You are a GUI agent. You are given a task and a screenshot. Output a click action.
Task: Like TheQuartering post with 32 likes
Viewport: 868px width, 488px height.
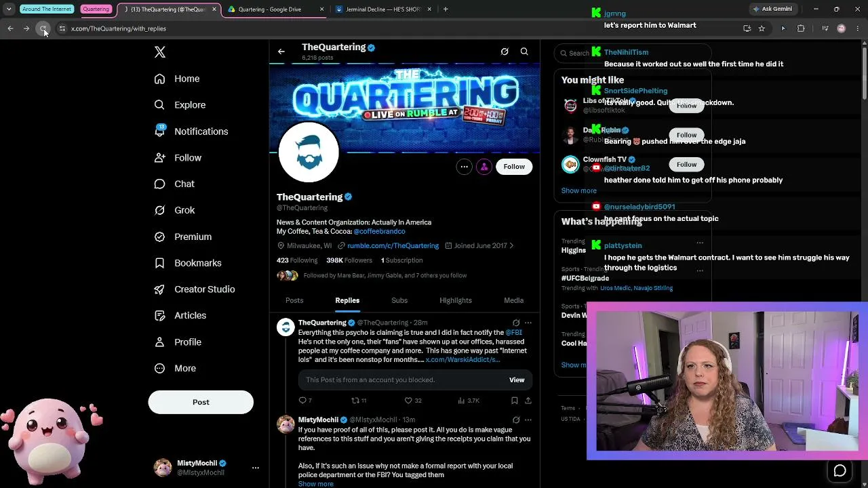(x=413, y=401)
